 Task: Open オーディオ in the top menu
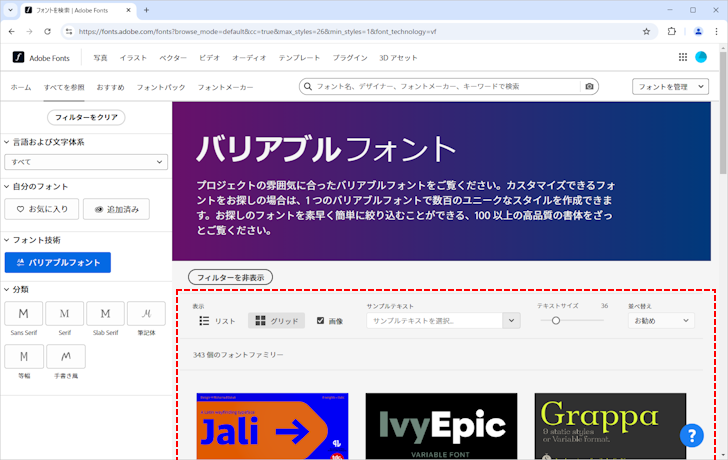click(249, 58)
